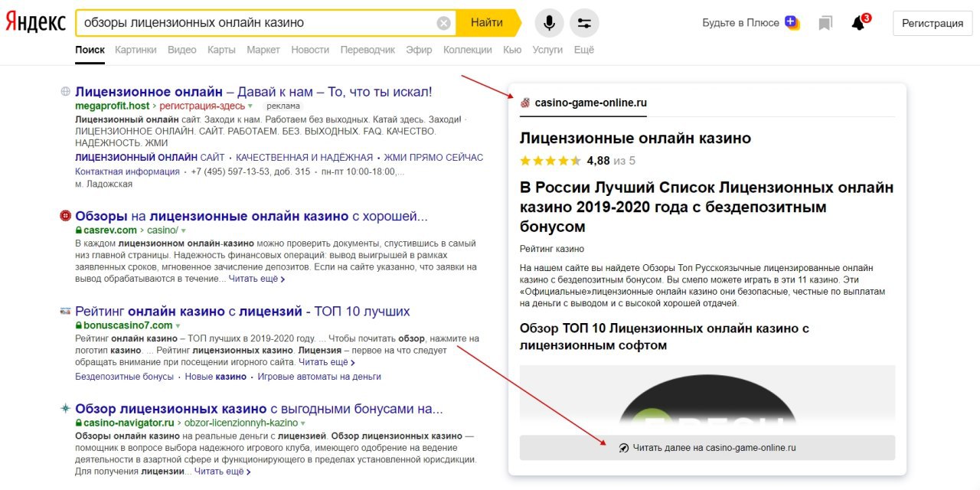This screenshot has height=490, width=980.
Task: Click the star rating in the preview card
Action: tap(550, 161)
